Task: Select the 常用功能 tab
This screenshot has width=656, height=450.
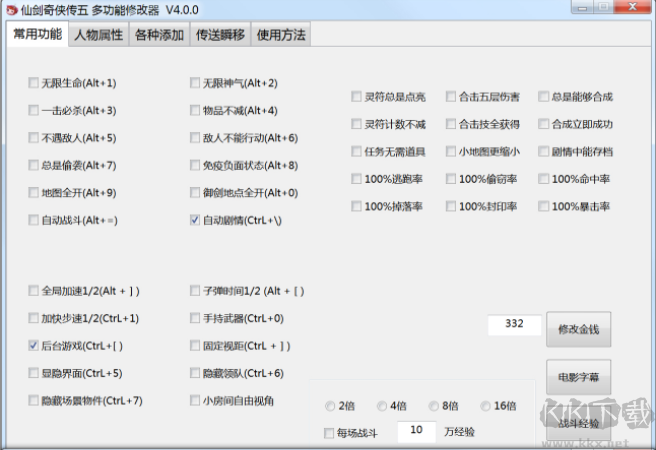Action: coord(38,33)
